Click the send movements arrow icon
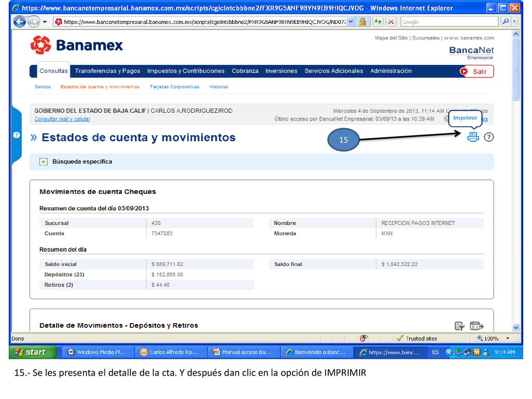This screenshot has width=532, height=399. (x=476, y=326)
